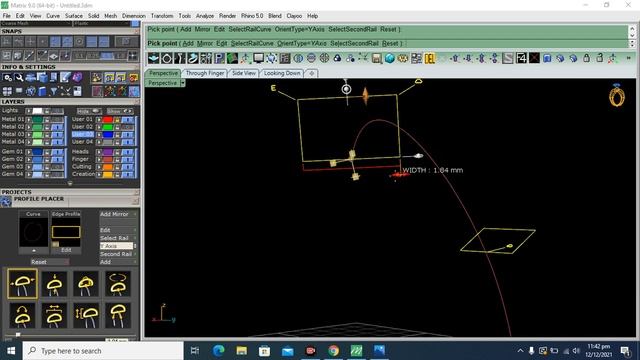
Task: Click the Select Rail option
Action: [114, 238]
